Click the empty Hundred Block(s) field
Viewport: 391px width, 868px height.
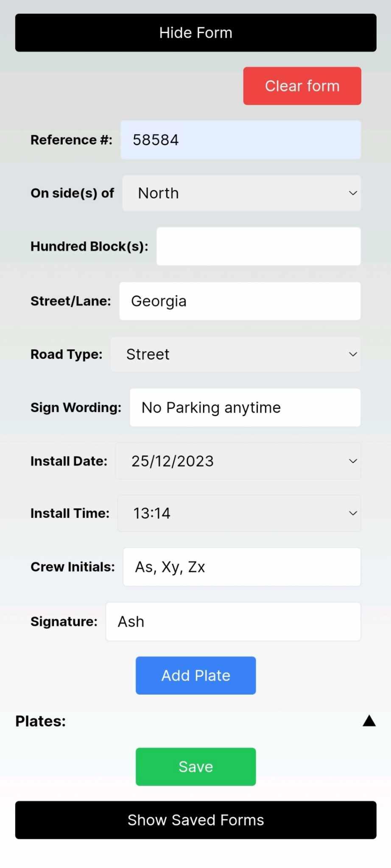[x=258, y=246]
